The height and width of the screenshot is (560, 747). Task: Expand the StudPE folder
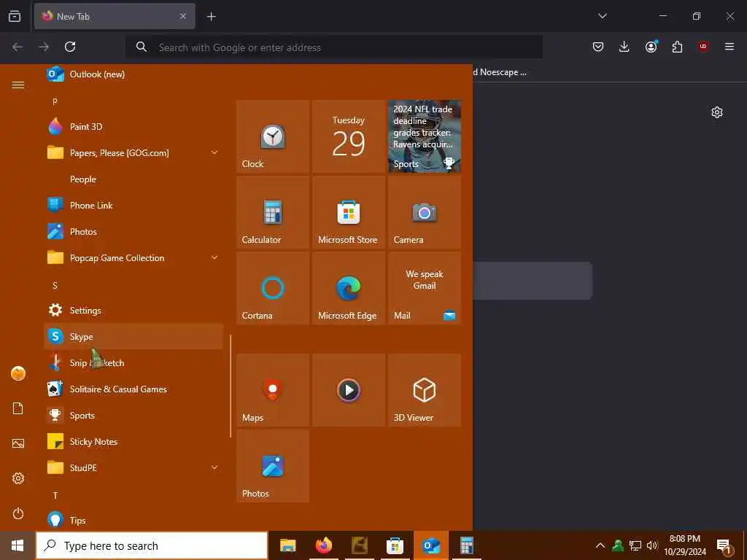pyautogui.click(x=133, y=467)
